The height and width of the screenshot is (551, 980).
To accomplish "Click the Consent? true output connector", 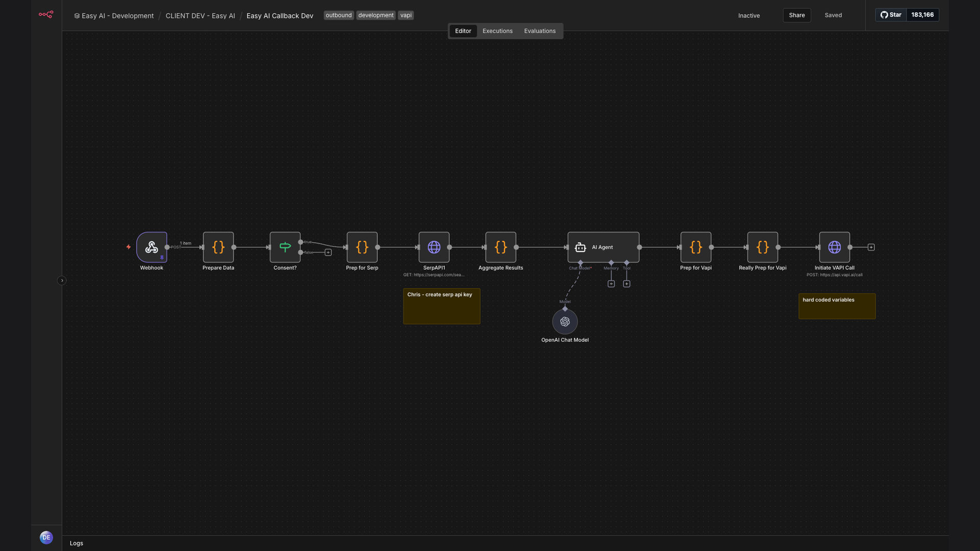I will pos(301,242).
